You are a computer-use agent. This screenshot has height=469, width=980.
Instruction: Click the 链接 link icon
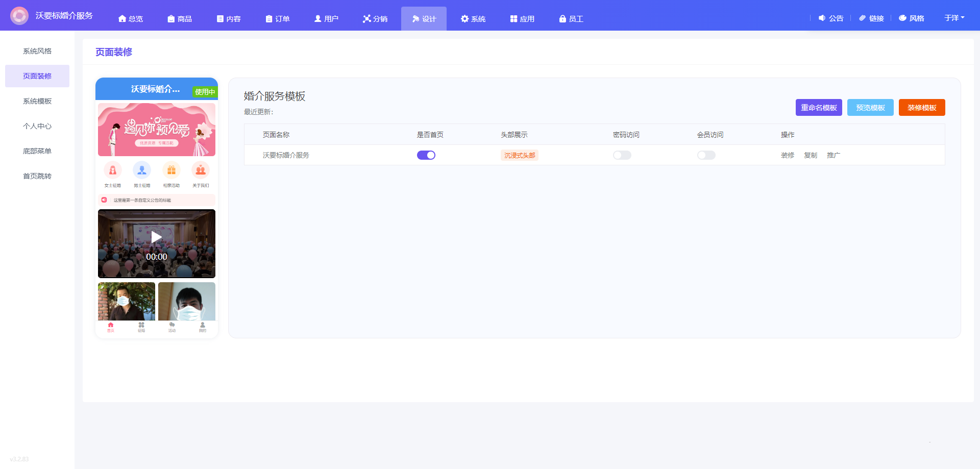coord(863,18)
